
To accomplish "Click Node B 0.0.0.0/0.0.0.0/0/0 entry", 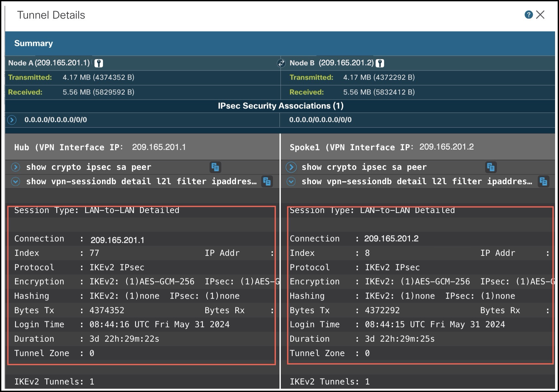I will [x=320, y=120].
